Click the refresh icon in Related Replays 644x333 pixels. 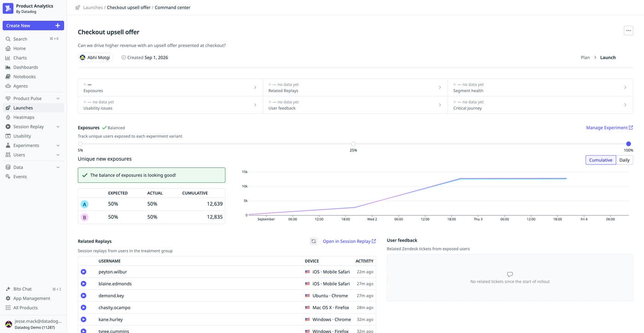coord(313,241)
